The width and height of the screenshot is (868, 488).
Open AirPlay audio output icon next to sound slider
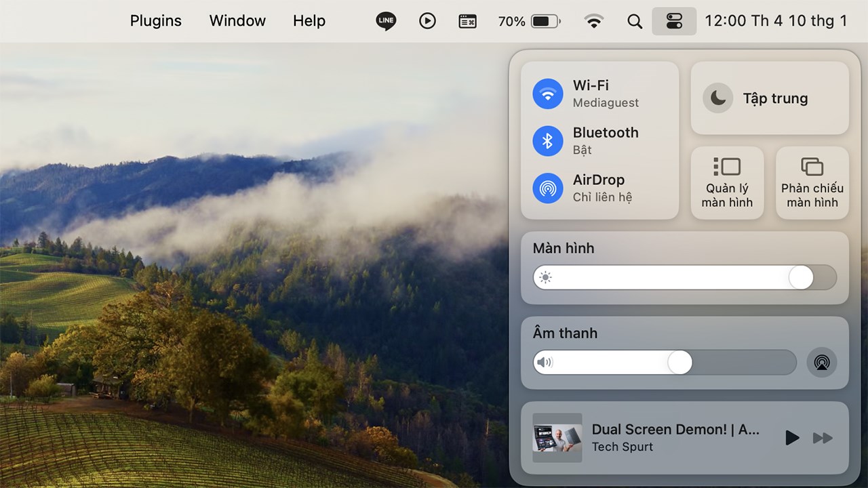click(821, 362)
